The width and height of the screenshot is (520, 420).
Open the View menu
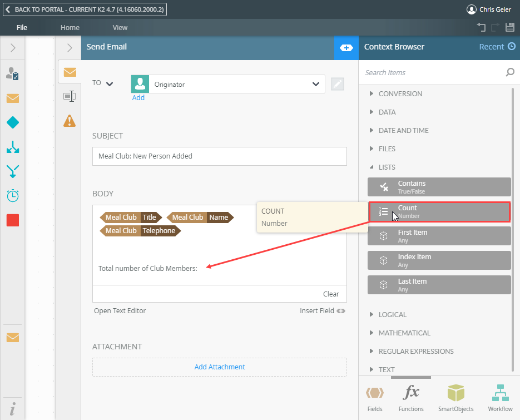click(120, 27)
